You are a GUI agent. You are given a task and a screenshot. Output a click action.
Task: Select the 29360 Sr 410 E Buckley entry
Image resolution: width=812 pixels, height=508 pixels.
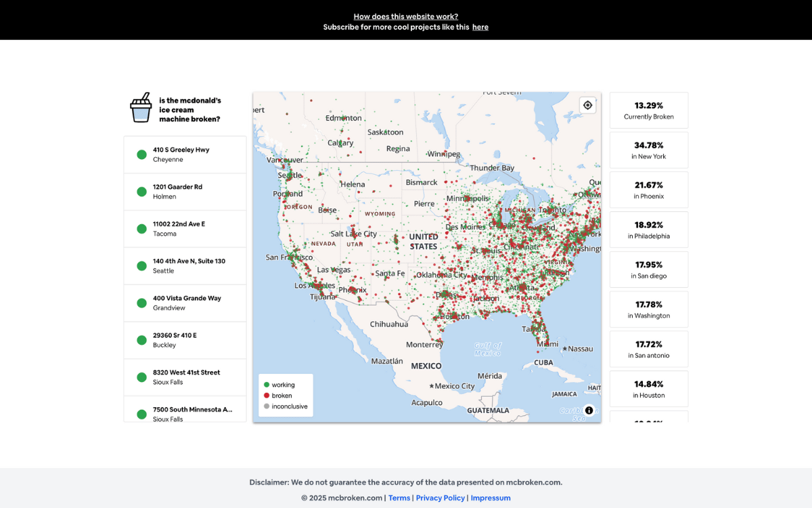(x=185, y=340)
